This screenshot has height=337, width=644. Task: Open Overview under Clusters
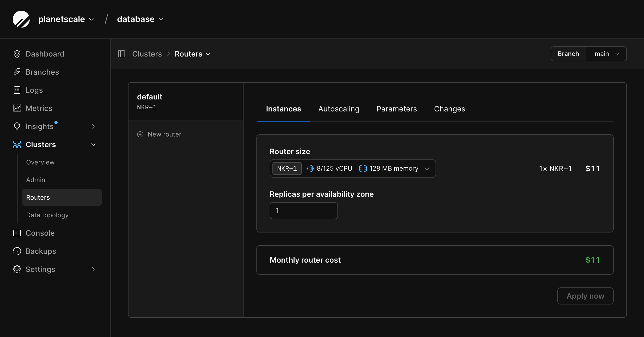coord(40,162)
